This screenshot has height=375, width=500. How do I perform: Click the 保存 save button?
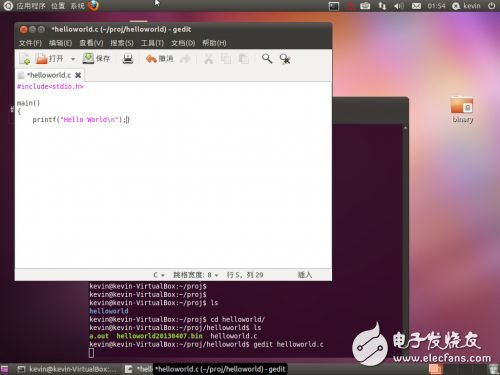point(96,59)
